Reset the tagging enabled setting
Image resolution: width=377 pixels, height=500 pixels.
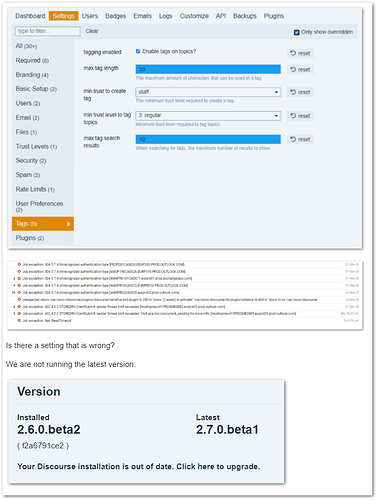click(300, 53)
